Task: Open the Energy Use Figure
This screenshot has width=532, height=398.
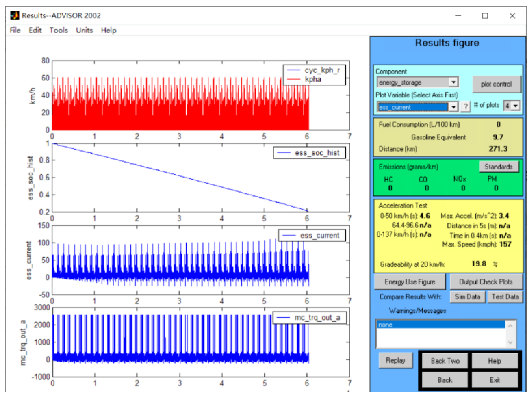Action: click(409, 282)
